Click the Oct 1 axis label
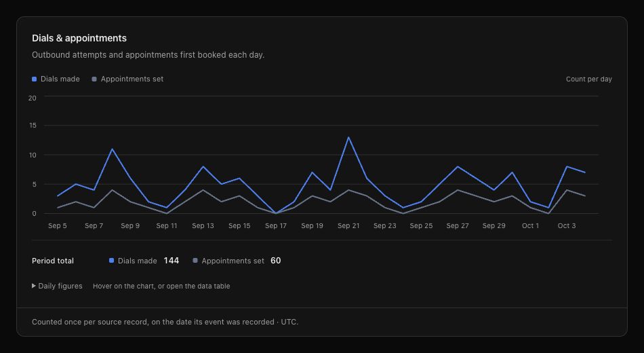Screen dimensions: 644x353 click(x=530, y=225)
